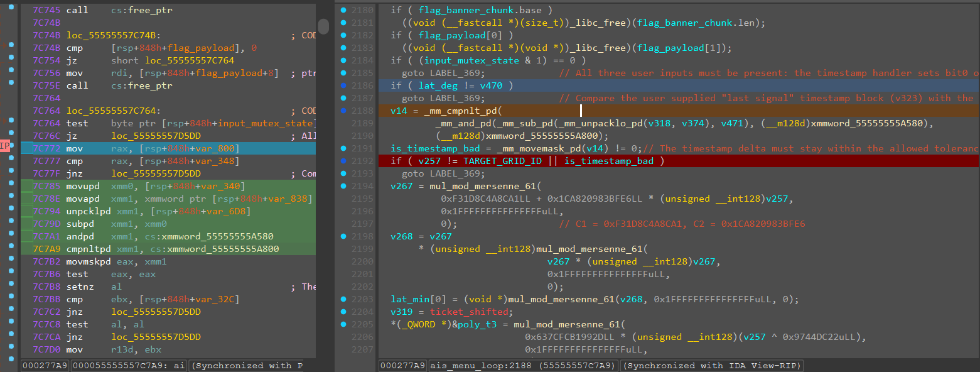The height and width of the screenshot is (372, 980).
Task: Toggle breakpoint dot at pseudocode line 2180
Action: [343, 11]
